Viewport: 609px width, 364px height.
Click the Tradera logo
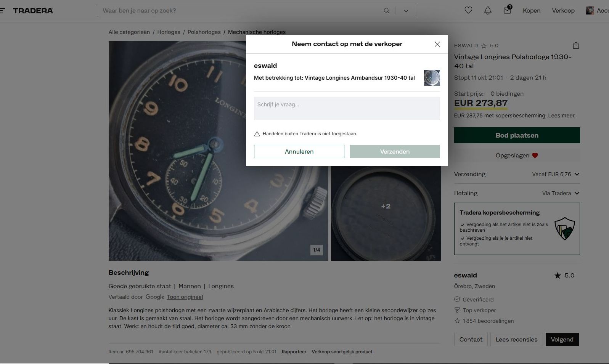point(33,11)
